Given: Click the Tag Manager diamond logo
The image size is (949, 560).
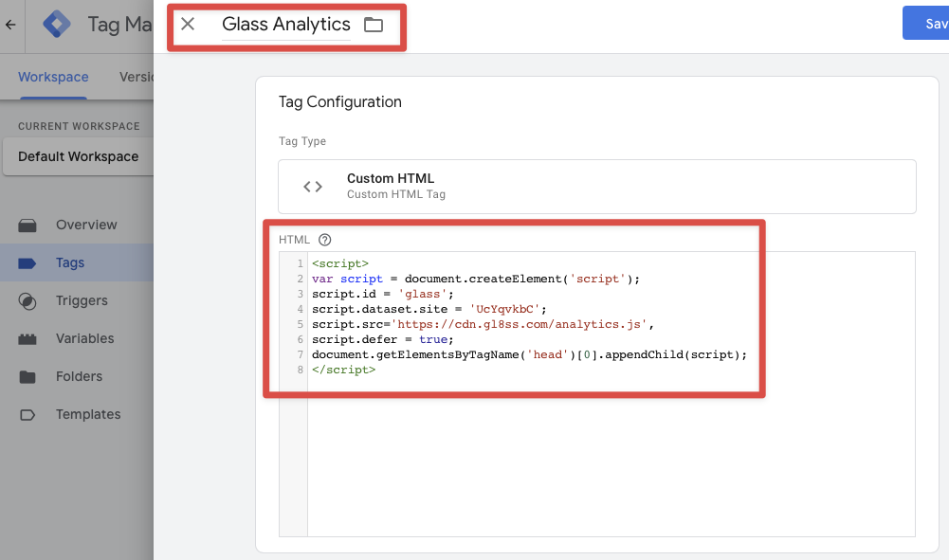Looking at the screenshot, I should 56,24.
